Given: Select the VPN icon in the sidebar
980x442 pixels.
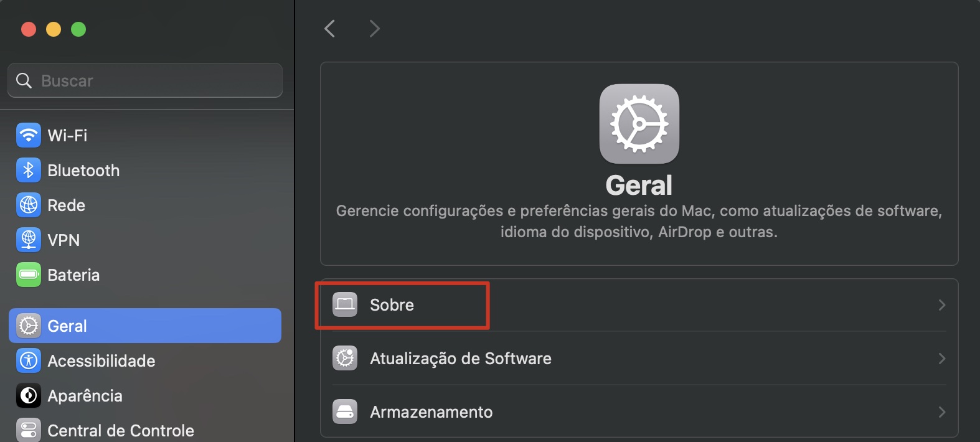Looking at the screenshot, I should (28, 240).
